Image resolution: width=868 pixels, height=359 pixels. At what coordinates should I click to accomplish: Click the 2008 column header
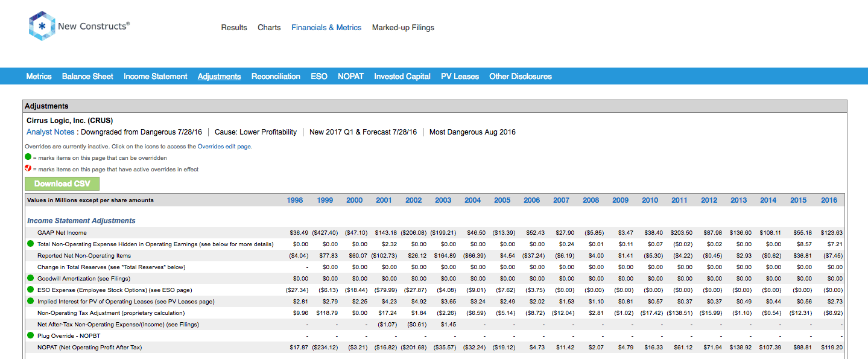coord(591,200)
